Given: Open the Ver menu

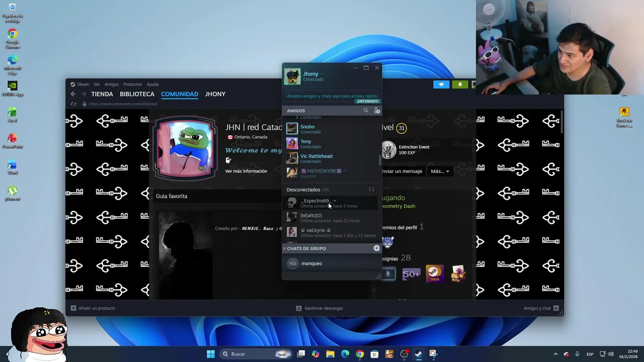Looking at the screenshot, I should point(97,84).
